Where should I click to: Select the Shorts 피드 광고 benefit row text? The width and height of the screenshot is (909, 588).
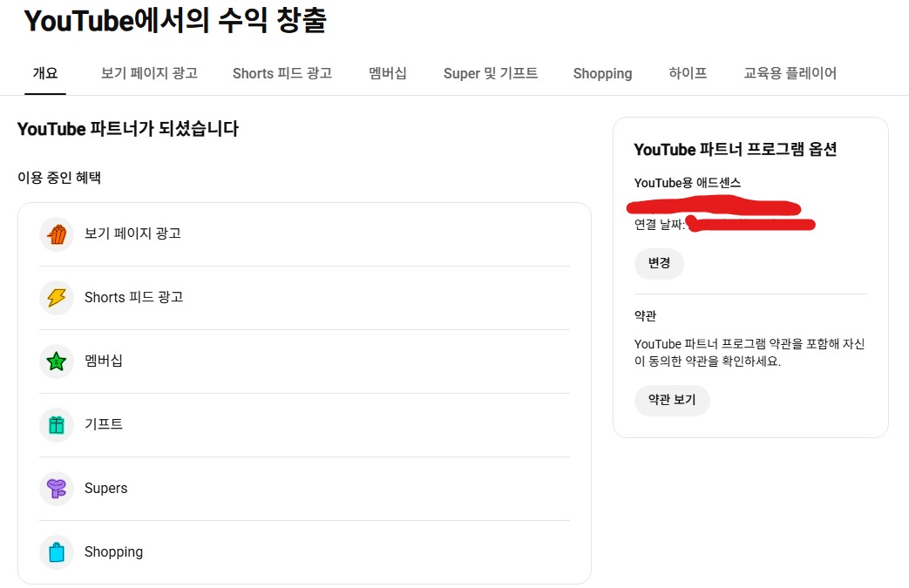pyautogui.click(x=134, y=297)
